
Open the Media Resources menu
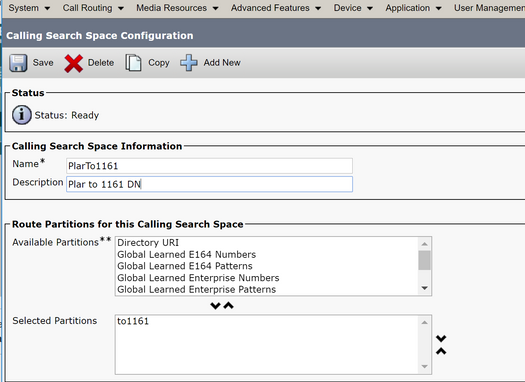pos(177,8)
